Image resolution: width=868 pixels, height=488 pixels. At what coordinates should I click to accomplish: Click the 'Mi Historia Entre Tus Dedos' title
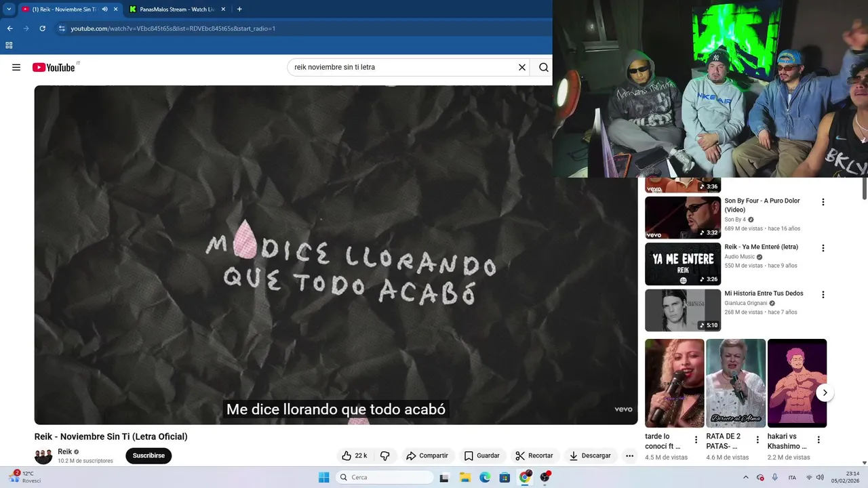click(x=764, y=293)
